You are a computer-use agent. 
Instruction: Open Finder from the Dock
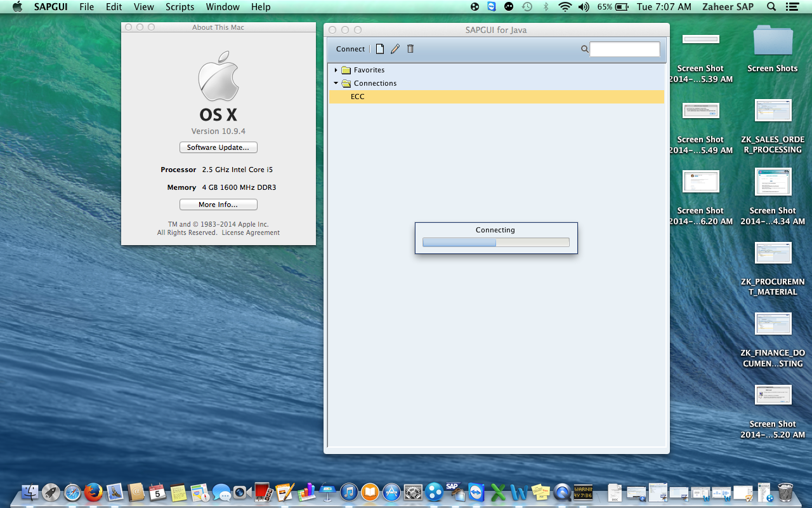[x=30, y=491]
